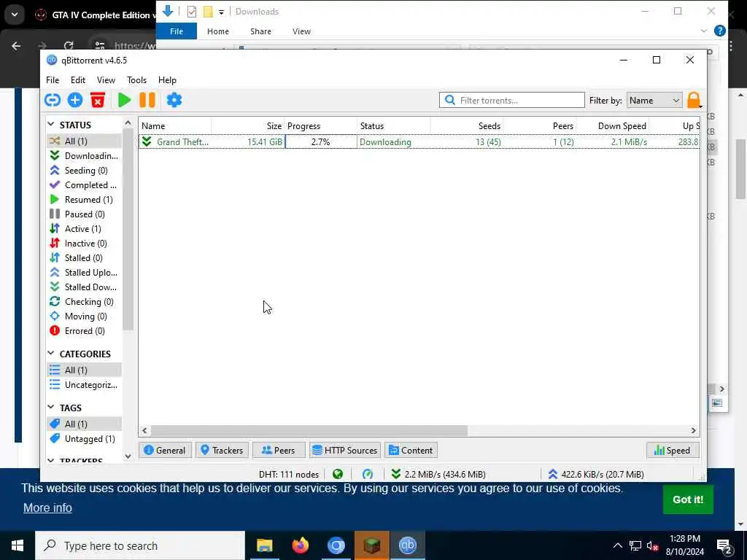Select the Uncategorized category filter

[85, 385]
